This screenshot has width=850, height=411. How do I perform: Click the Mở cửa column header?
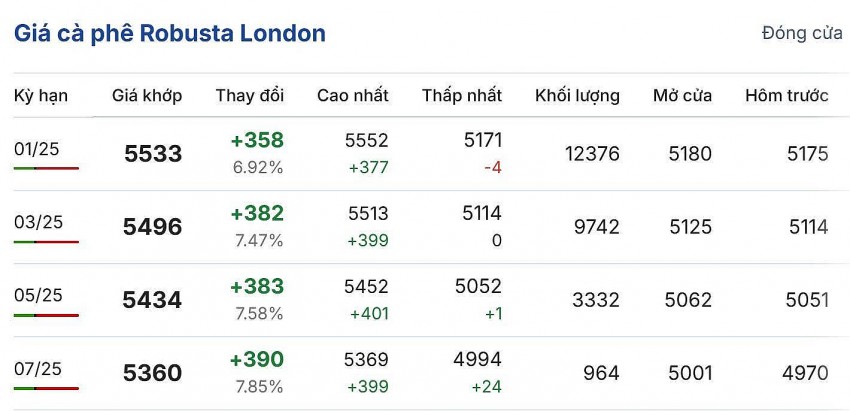683,96
